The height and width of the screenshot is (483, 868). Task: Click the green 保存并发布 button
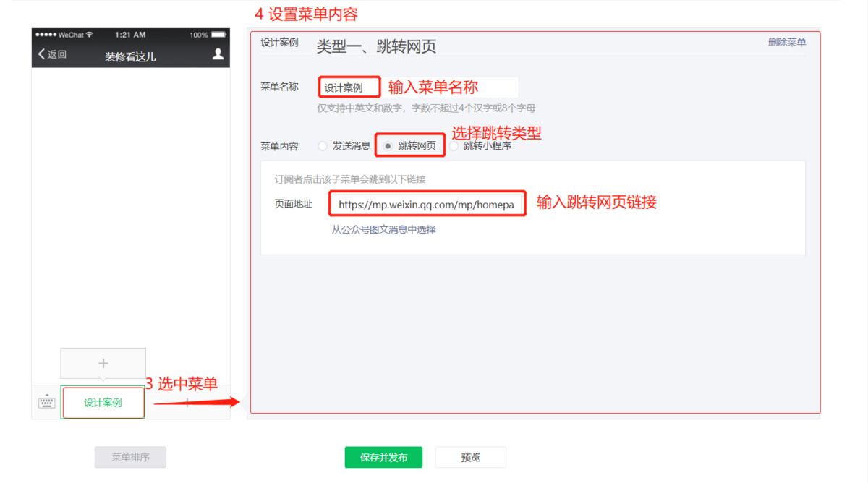tap(384, 457)
